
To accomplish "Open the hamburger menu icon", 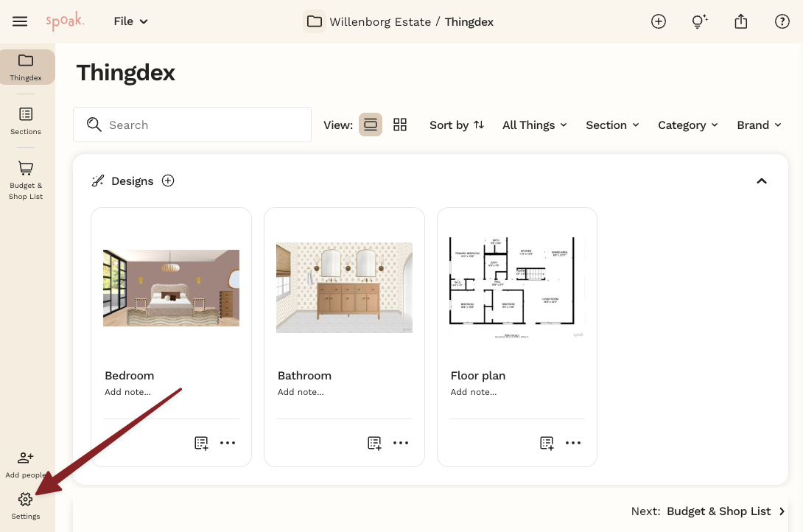I will pyautogui.click(x=20, y=21).
